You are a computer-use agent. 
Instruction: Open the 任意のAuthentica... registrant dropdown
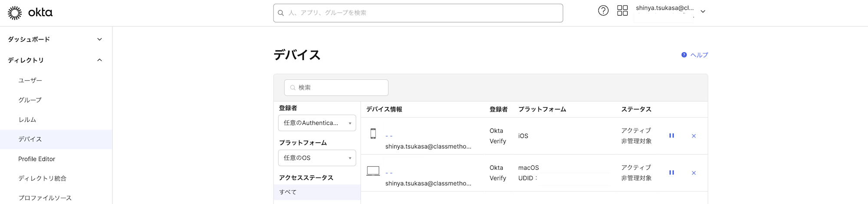click(317, 123)
